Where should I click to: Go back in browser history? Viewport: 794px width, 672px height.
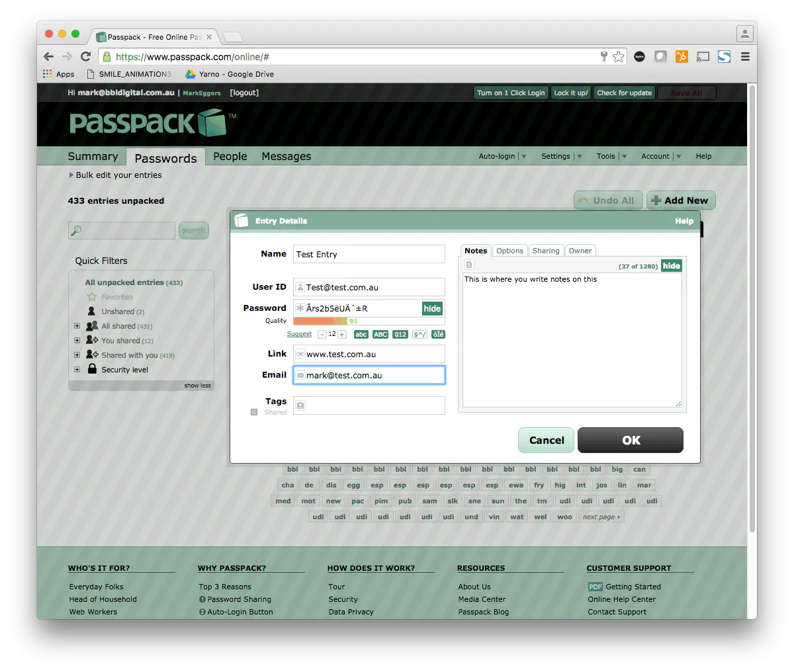[48, 56]
